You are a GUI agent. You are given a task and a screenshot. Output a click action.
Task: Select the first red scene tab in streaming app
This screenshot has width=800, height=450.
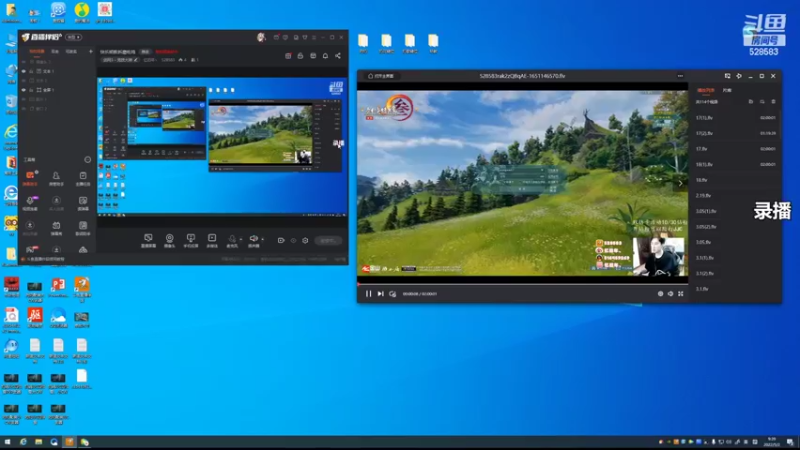(x=36, y=52)
